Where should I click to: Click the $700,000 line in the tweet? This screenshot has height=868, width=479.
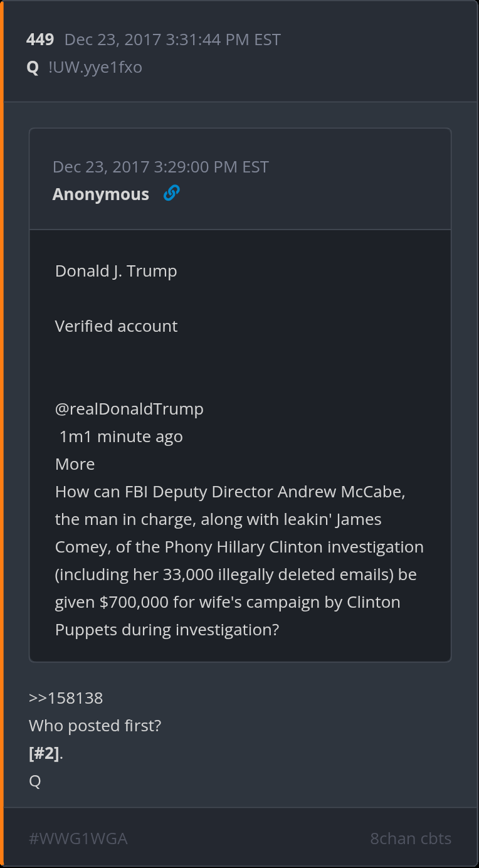point(228,602)
